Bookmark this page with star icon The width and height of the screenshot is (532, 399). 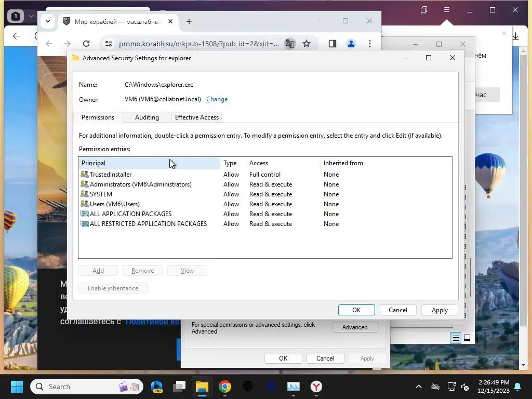coord(307,44)
